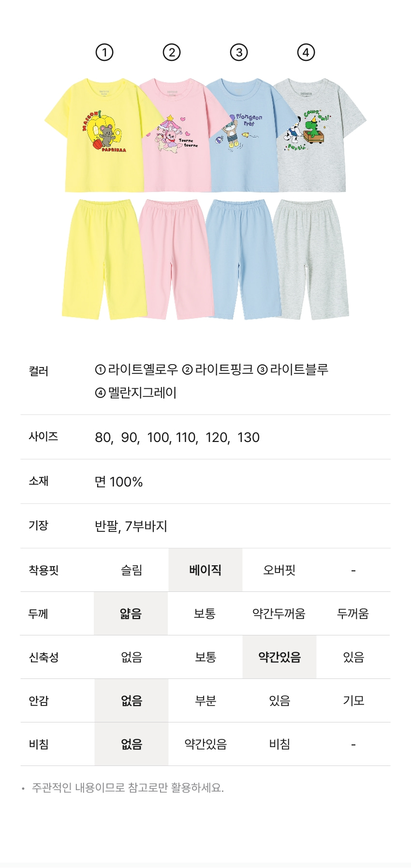
Task: Click the pink 7-length pants
Action: tap(174, 259)
